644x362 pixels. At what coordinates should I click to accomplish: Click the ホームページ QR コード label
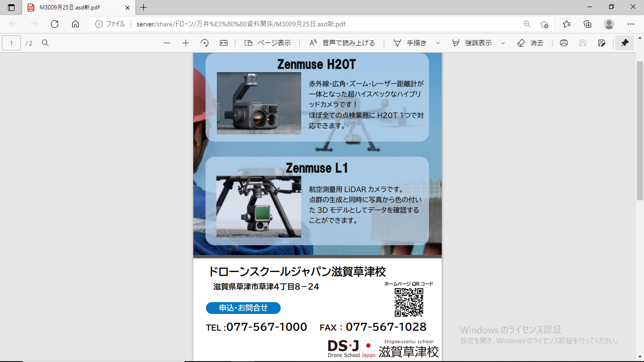(408, 284)
